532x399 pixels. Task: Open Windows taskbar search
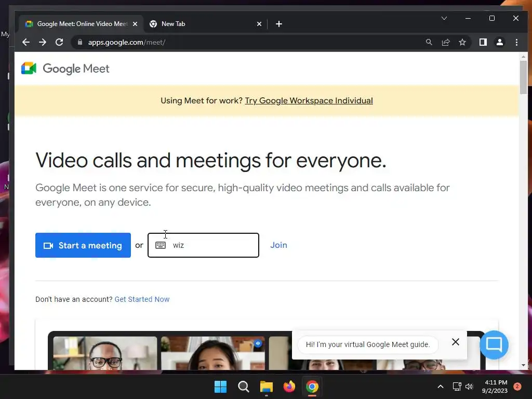tap(243, 387)
